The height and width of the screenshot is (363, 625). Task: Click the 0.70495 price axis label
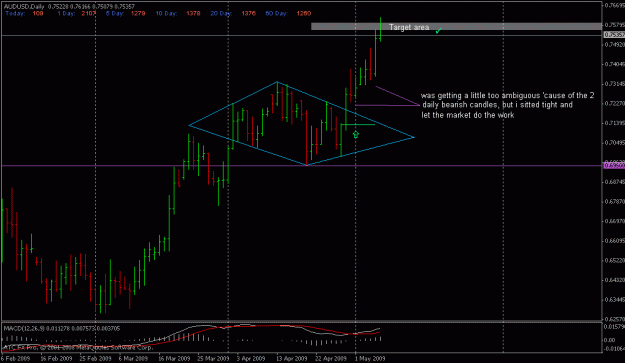point(615,143)
